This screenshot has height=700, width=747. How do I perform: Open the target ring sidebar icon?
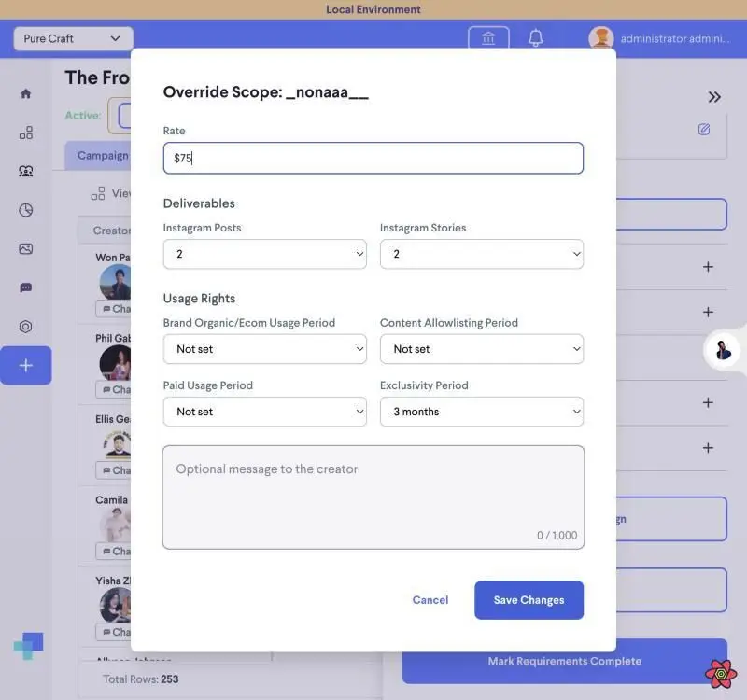pos(26,327)
